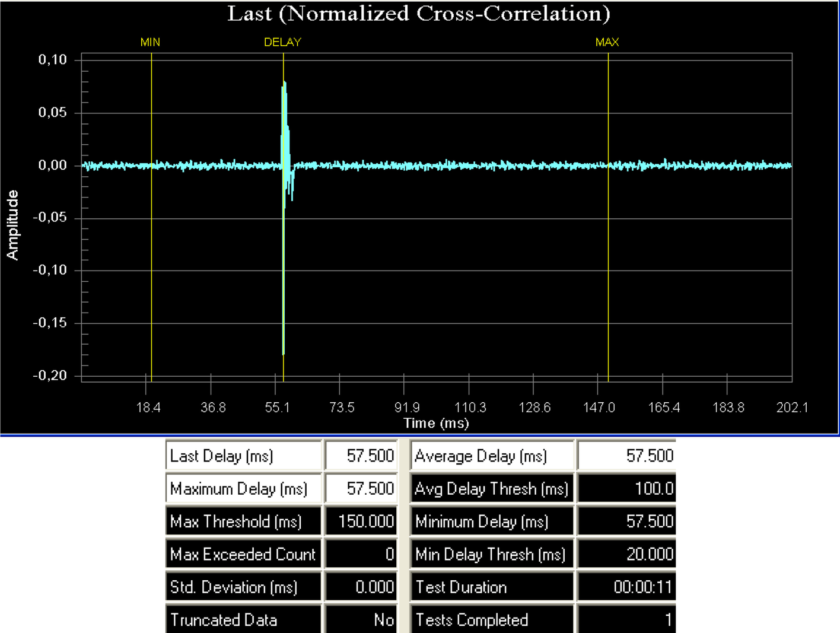Click the 36.8 time axis label

pos(213,408)
